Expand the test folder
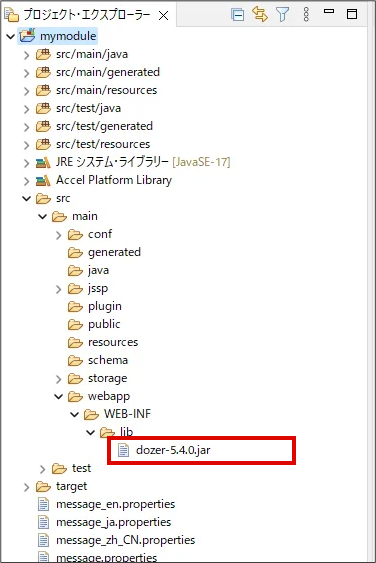The image size is (376, 563). (43, 469)
